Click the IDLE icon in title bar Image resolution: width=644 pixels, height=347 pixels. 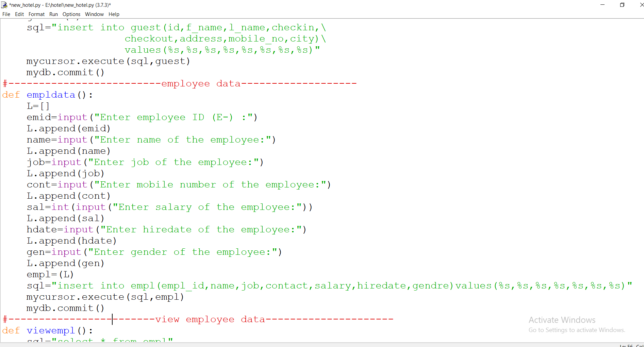pos(4,5)
